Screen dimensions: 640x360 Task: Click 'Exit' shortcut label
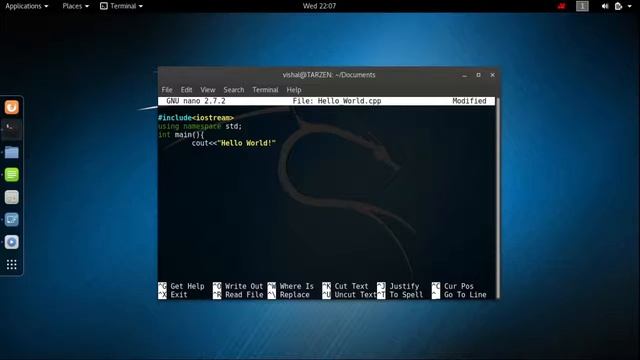(x=179, y=295)
